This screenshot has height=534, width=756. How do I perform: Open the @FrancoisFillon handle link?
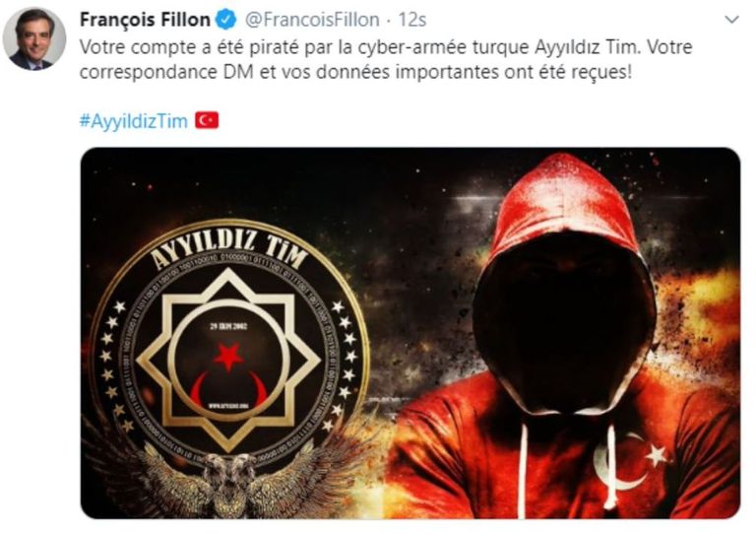(312, 21)
